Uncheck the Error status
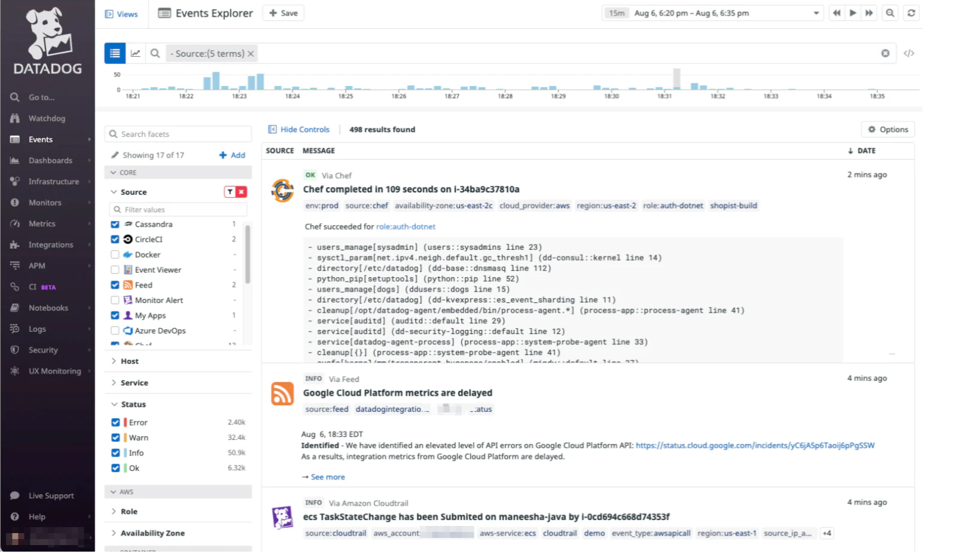Screen dimensions: 960x560 (115, 423)
